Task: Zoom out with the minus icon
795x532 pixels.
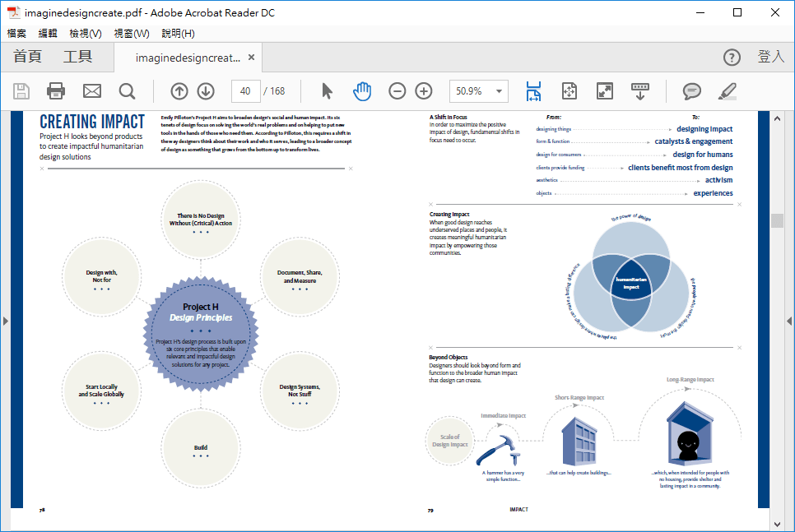Action: pyautogui.click(x=397, y=91)
